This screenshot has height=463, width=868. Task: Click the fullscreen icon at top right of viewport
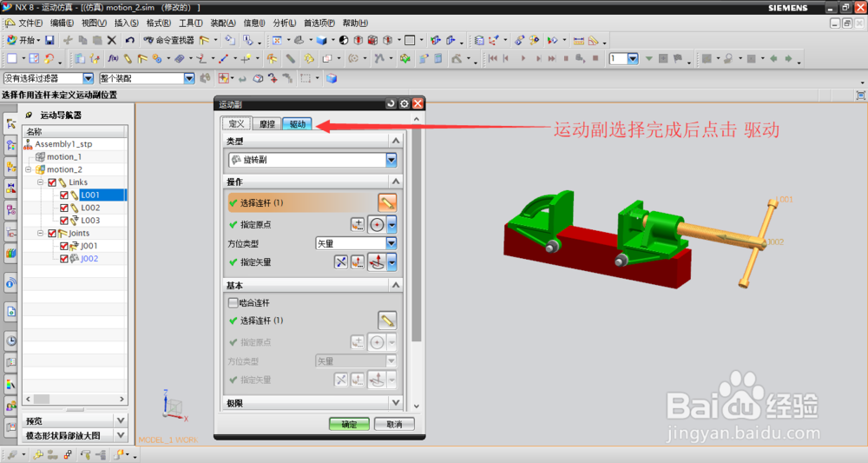tap(860, 96)
